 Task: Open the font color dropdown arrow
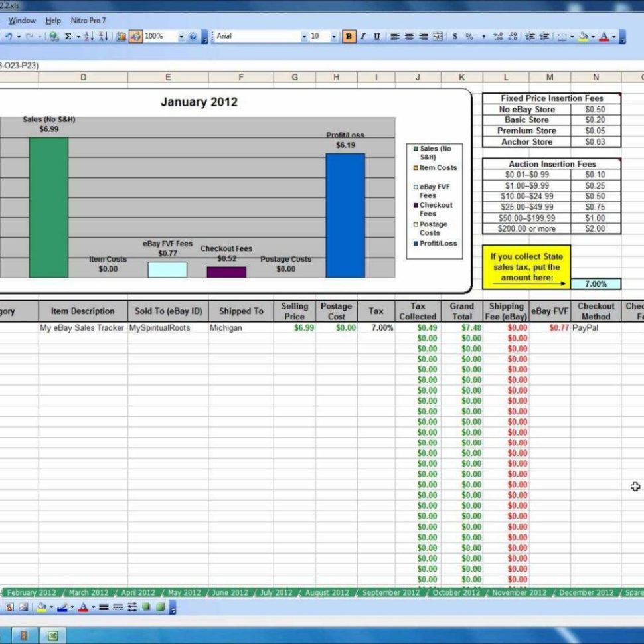click(612, 37)
